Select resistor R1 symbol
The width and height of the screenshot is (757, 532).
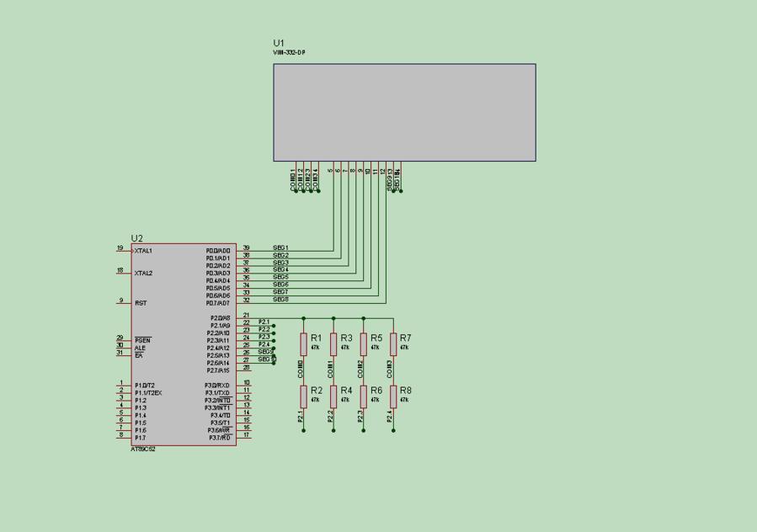pos(303,343)
